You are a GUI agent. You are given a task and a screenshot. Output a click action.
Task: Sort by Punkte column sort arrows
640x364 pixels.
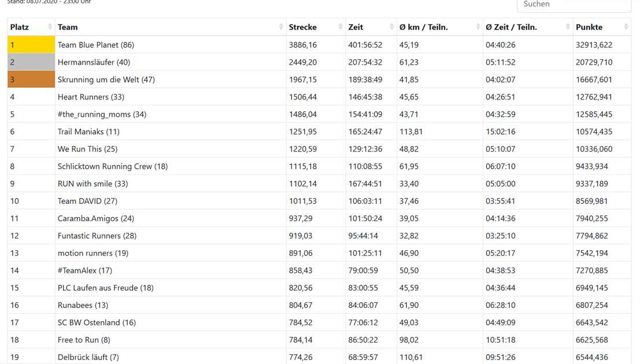[626, 27]
